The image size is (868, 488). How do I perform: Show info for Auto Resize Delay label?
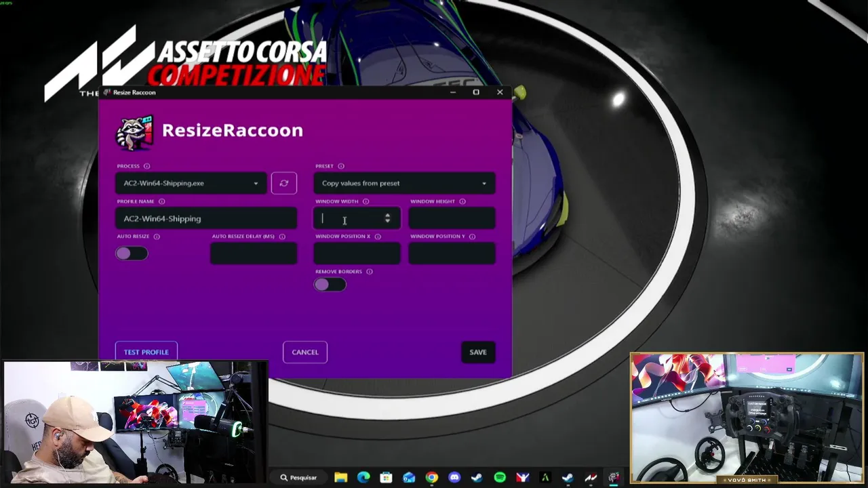click(282, 237)
